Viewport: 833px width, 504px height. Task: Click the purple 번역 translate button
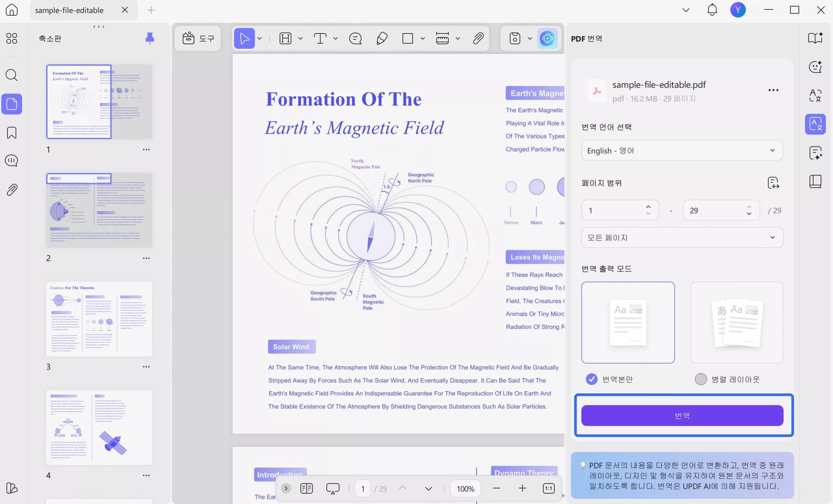point(682,415)
